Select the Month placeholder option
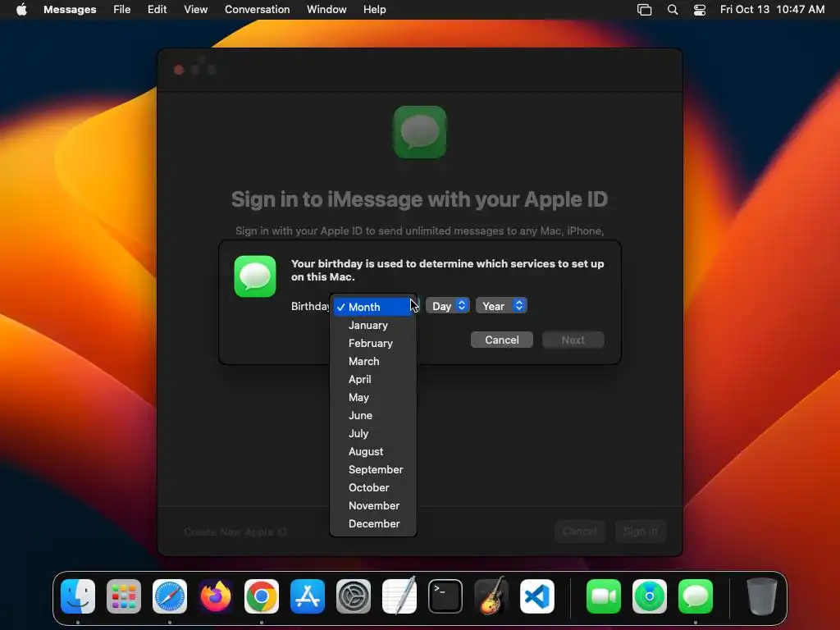This screenshot has height=630, width=840. (373, 307)
